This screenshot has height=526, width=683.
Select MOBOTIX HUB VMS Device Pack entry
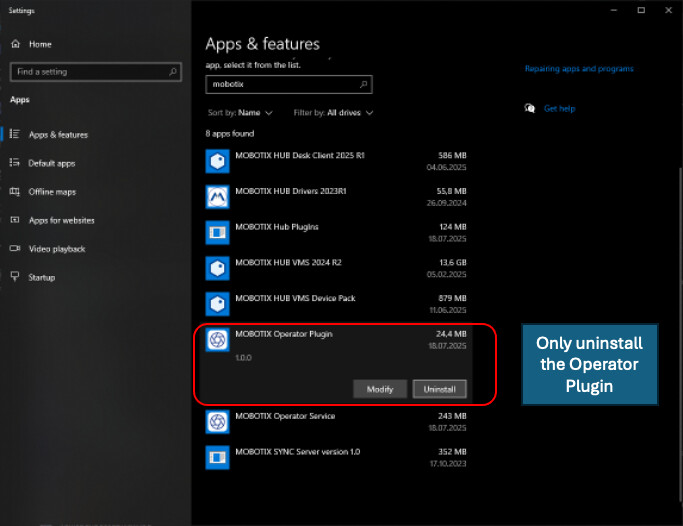pos(336,304)
